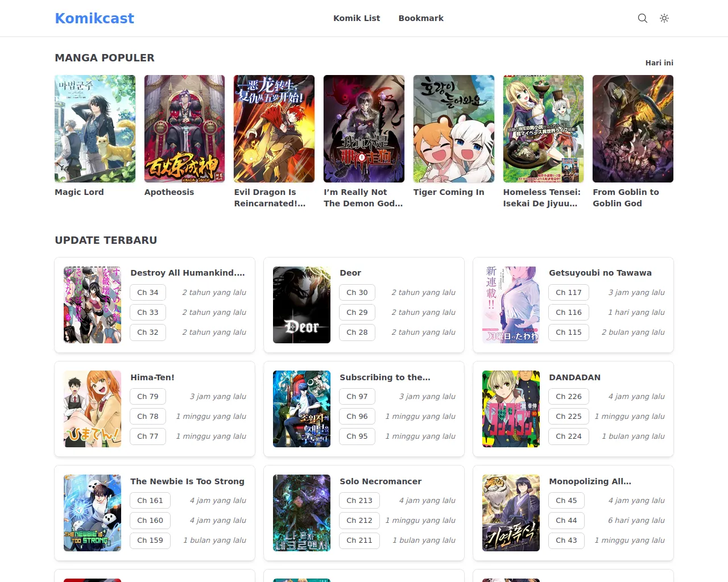
Task: Open The Newbie Is Too Strong cover
Action: point(93,513)
